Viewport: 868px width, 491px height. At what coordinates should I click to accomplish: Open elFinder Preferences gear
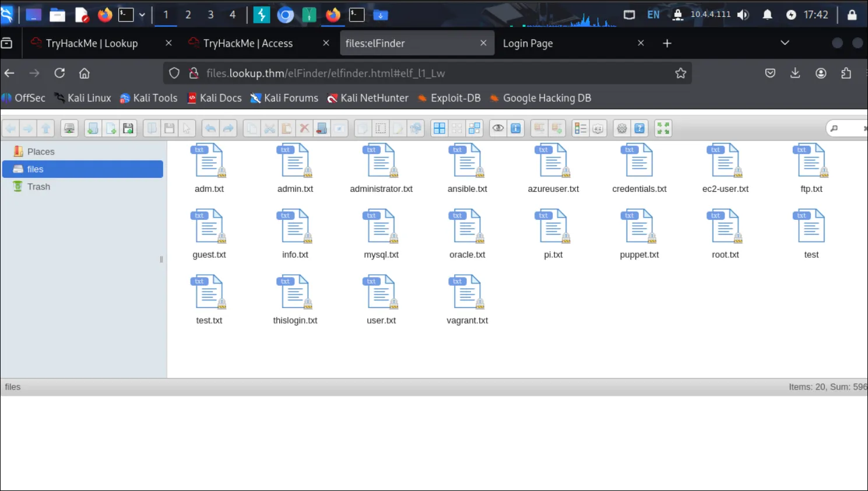coord(622,128)
